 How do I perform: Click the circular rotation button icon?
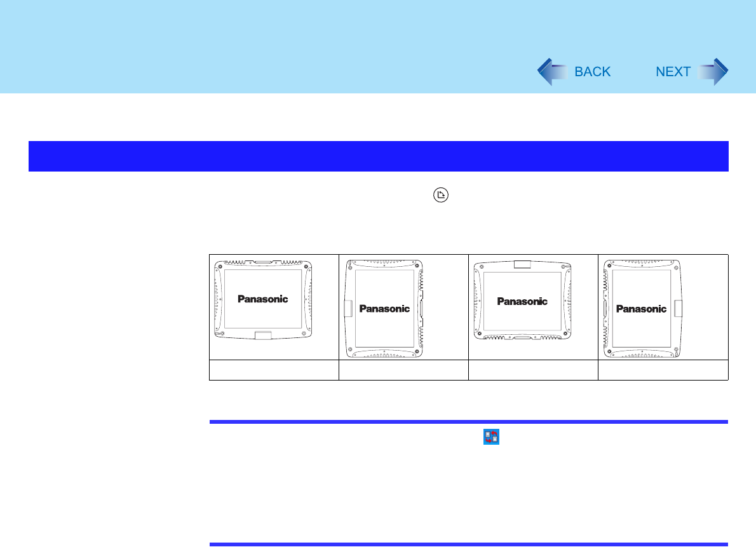click(441, 195)
